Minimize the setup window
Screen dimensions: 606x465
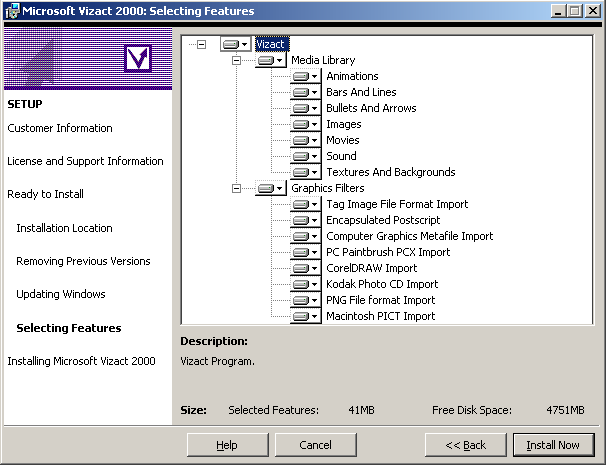(x=558, y=11)
